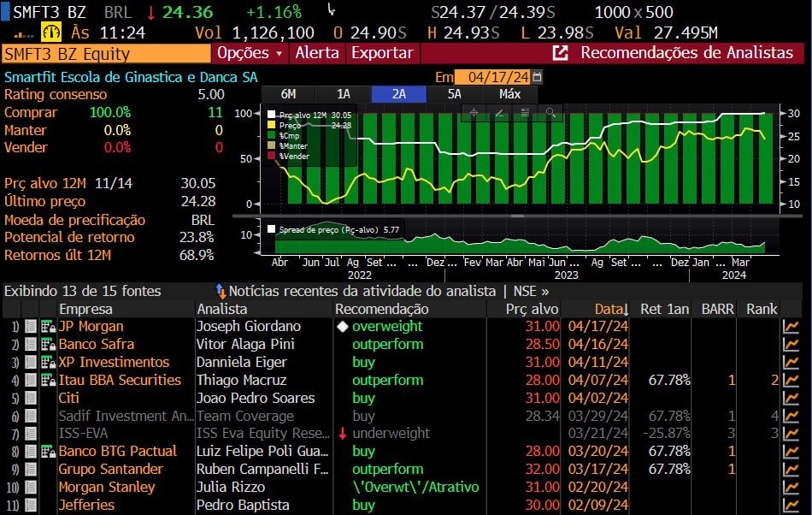Click the white Prç alvo 12M legend swatch
This screenshot has width=812, height=515.
(x=271, y=115)
